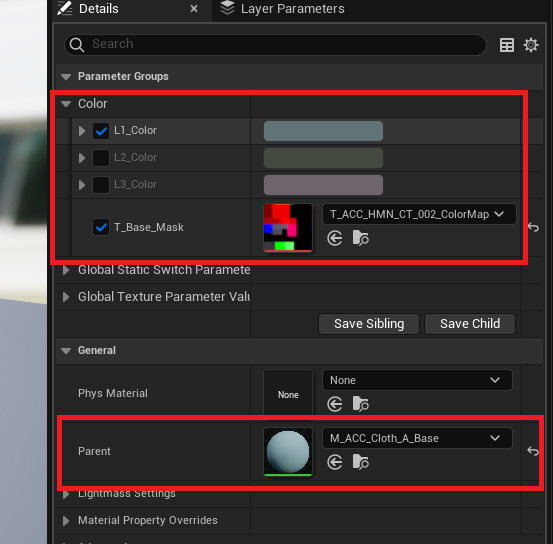Expand Lightmass Settings
The width and height of the screenshot is (553, 544).
point(66,494)
